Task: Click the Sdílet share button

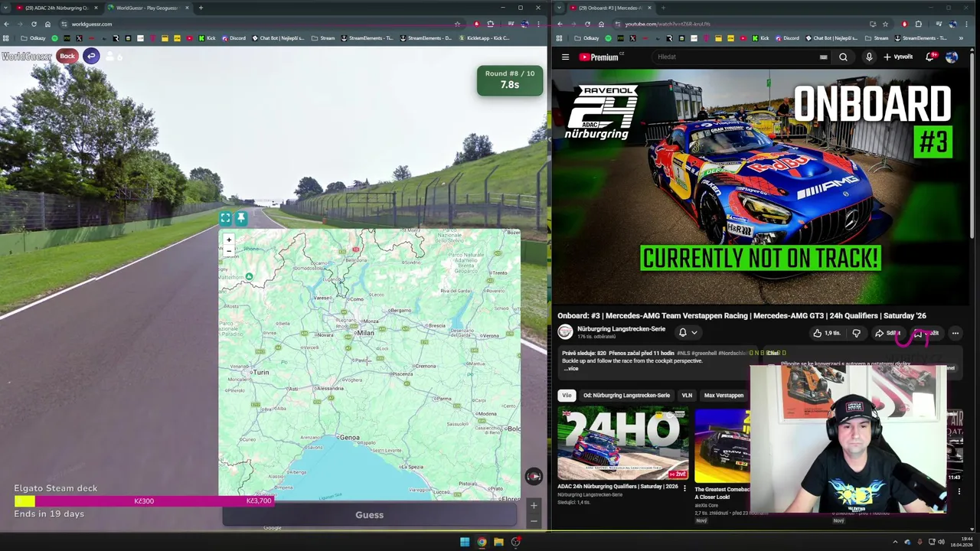Action: [887, 333]
